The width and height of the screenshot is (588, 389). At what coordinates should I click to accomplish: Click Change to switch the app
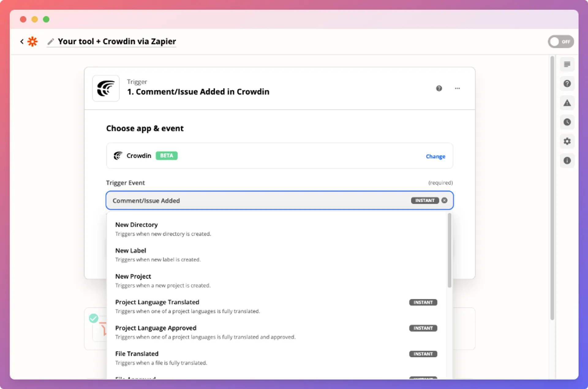tap(435, 156)
